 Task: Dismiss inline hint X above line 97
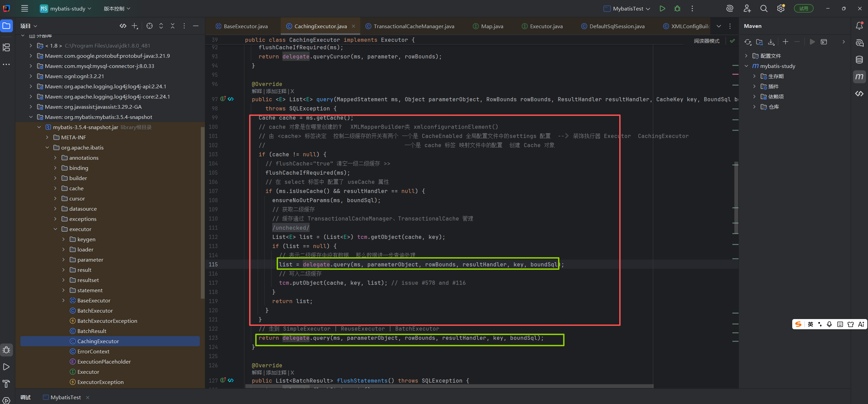pyautogui.click(x=292, y=91)
